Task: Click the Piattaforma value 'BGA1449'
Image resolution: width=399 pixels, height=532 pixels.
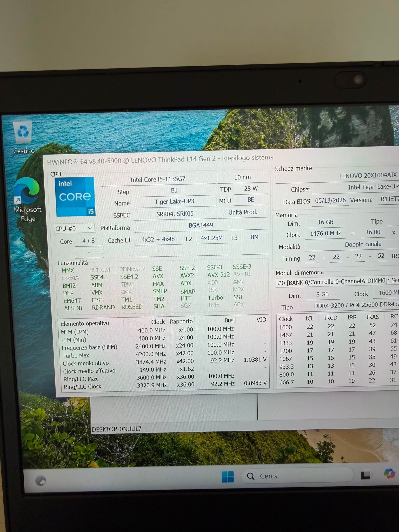Action: coord(201,225)
